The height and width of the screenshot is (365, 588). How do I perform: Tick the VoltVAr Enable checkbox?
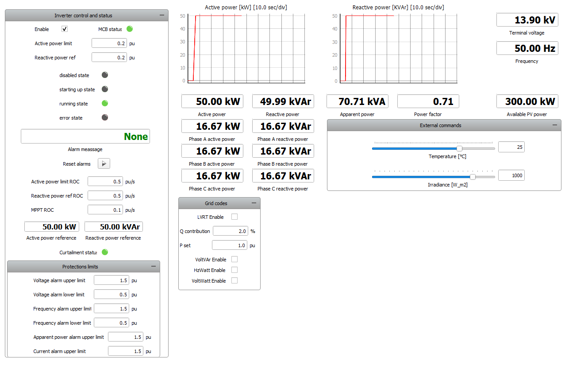234,260
